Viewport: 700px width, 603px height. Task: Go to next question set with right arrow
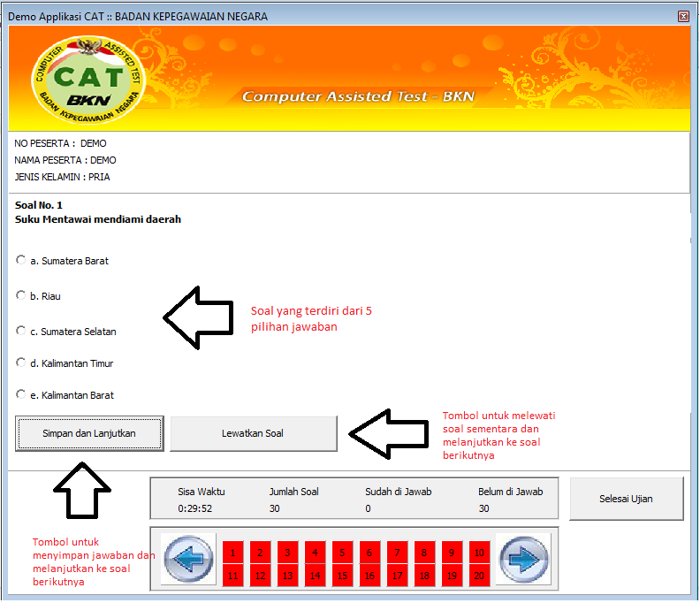point(523,559)
